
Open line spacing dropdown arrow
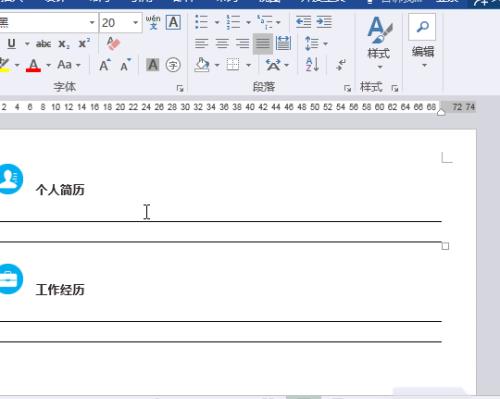[326, 44]
